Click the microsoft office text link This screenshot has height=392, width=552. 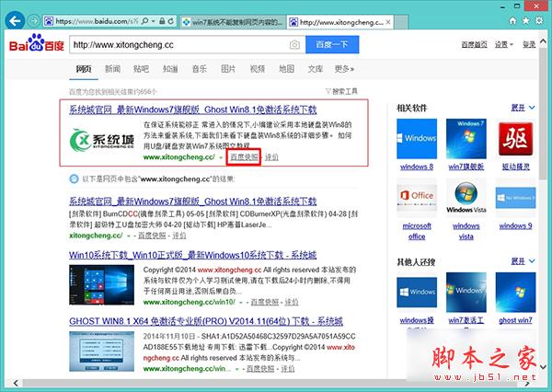pos(417,231)
